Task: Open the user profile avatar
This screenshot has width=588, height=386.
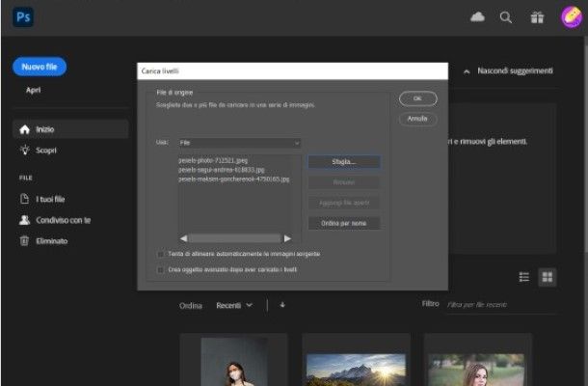Action: tap(571, 17)
